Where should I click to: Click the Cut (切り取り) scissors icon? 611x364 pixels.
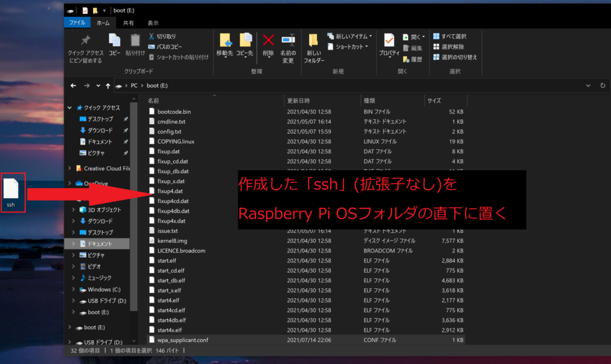[x=151, y=36]
